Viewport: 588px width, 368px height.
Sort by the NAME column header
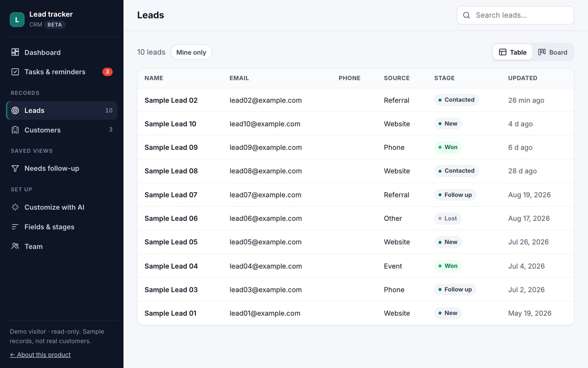[154, 78]
